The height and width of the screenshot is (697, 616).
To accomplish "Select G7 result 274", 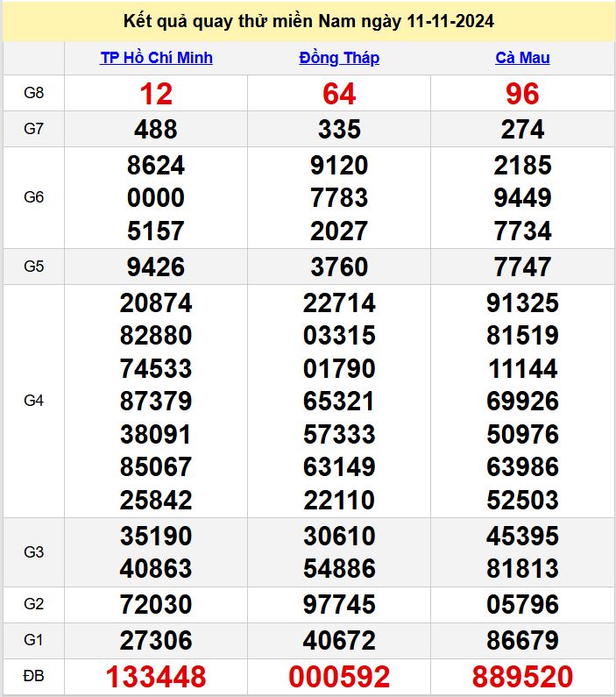I will (x=523, y=130).
